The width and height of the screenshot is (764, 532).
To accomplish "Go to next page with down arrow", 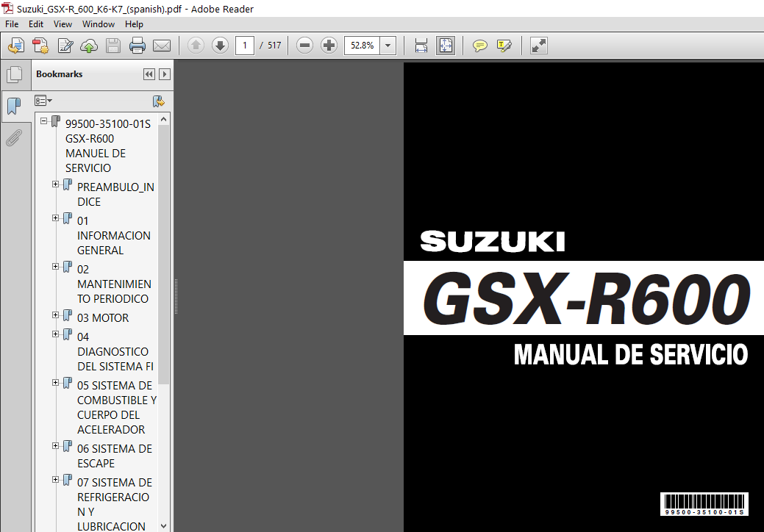I will click(x=220, y=46).
